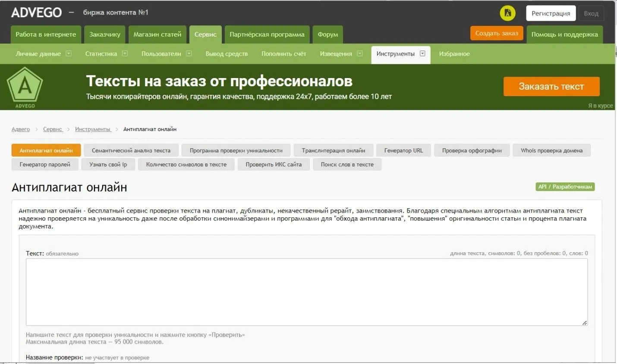This screenshot has width=617, height=364.
Task: Open Инструменты menu item
Action: click(395, 54)
